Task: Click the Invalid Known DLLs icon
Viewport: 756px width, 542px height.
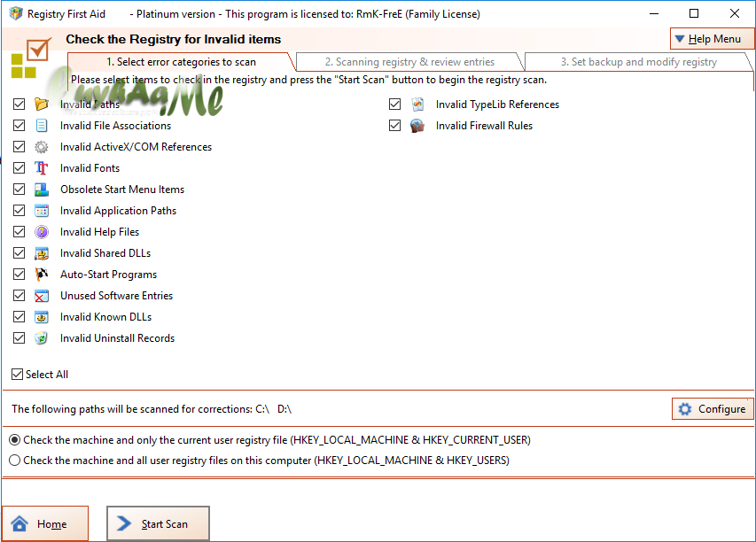Action: tap(42, 316)
